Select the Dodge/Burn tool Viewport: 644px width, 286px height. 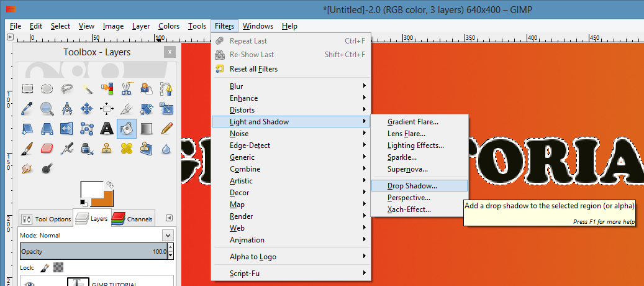coord(47,168)
